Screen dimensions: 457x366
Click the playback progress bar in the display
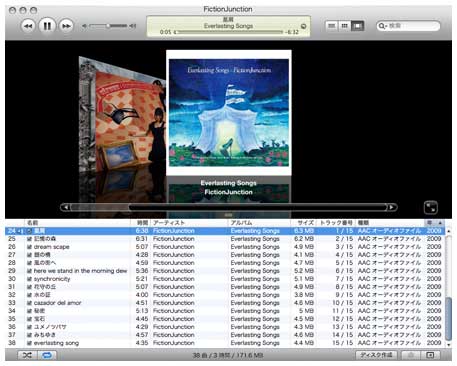(x=230, y=32)
